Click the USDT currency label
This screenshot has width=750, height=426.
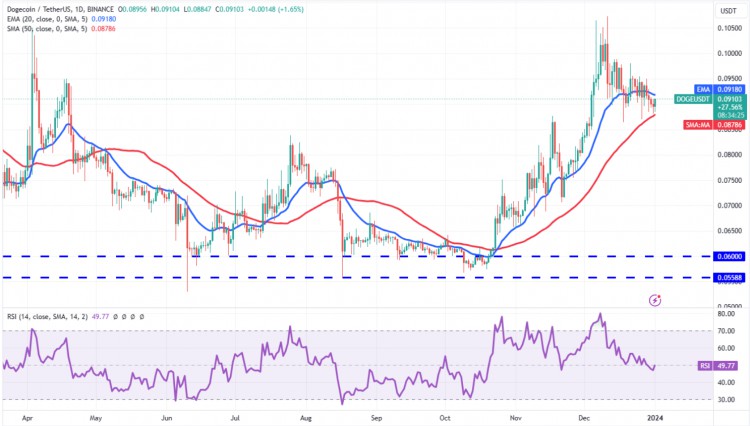tap(728, 11)
